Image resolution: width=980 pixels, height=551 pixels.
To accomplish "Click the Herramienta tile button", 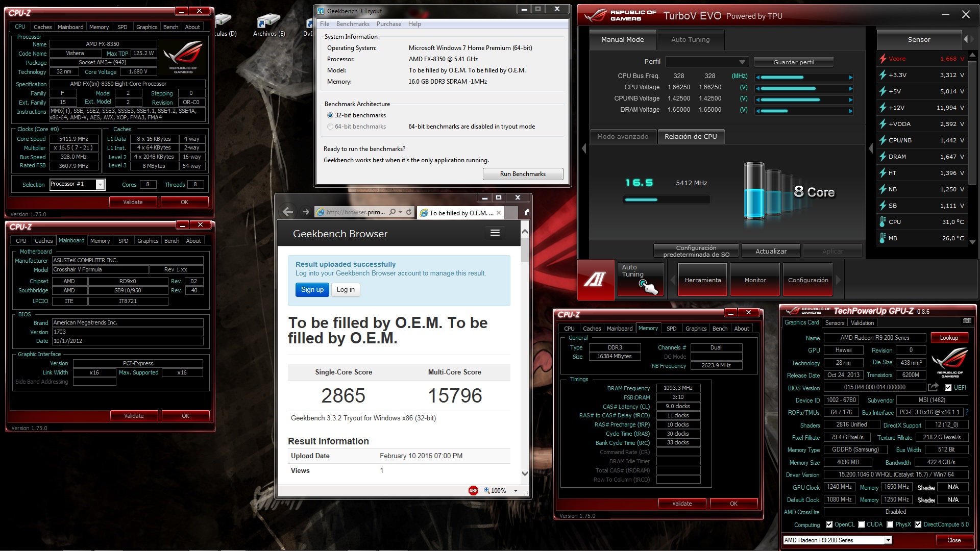I will (x=703, y=280).
